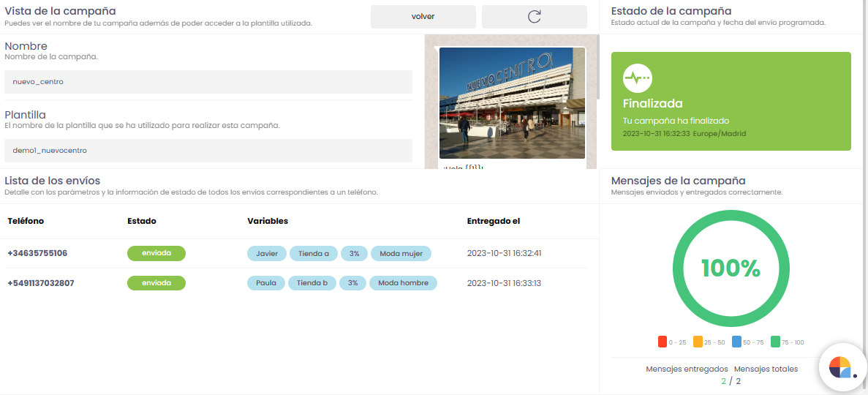Click the pulse icon in Finalizada card
Screen dimensions: 868x395
(637, 78)
